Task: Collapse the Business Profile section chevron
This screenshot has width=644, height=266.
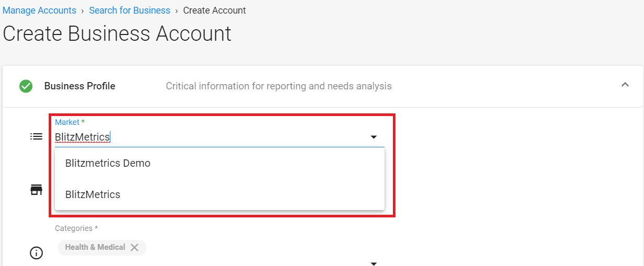Action: tap(625, 85)
